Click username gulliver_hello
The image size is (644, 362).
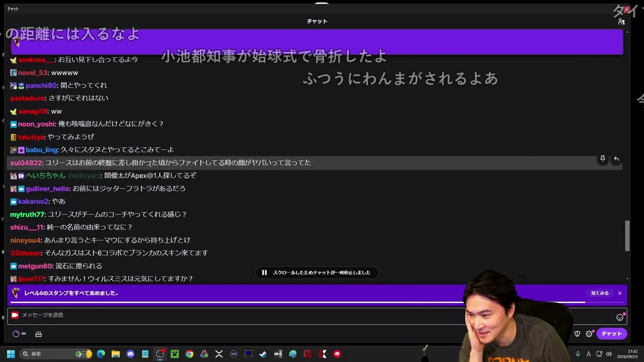pos(47,189)
